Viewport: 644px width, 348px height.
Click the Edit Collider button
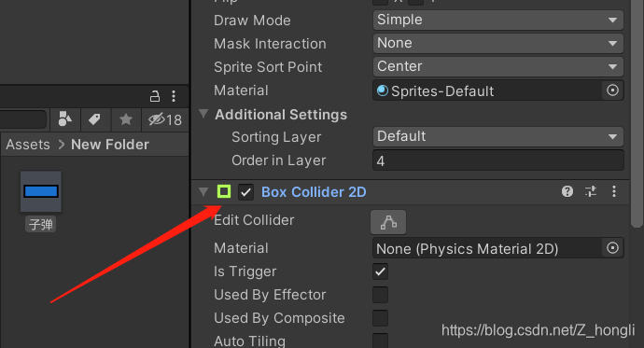tap(388, 222)
